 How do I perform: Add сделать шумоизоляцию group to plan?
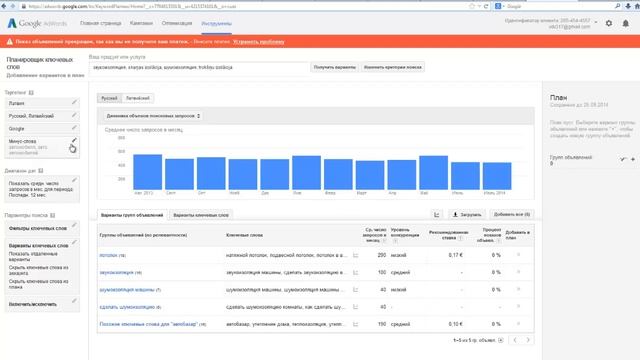[x=518, y=307]
